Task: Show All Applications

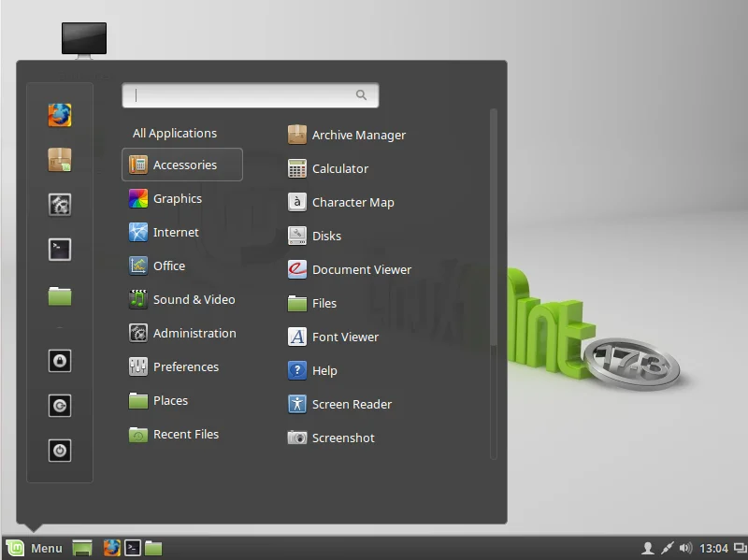Action: (x=175, y=133)
